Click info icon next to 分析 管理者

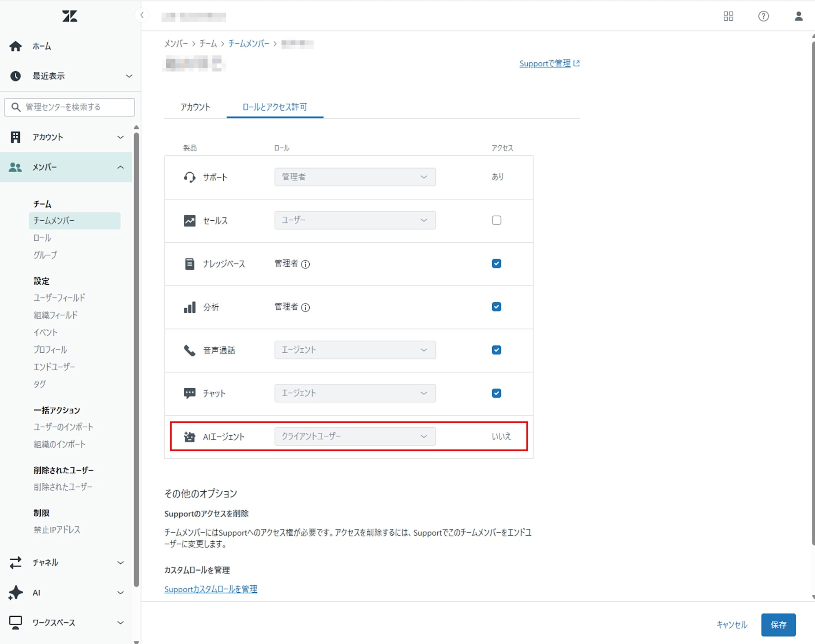pos(305,308)
